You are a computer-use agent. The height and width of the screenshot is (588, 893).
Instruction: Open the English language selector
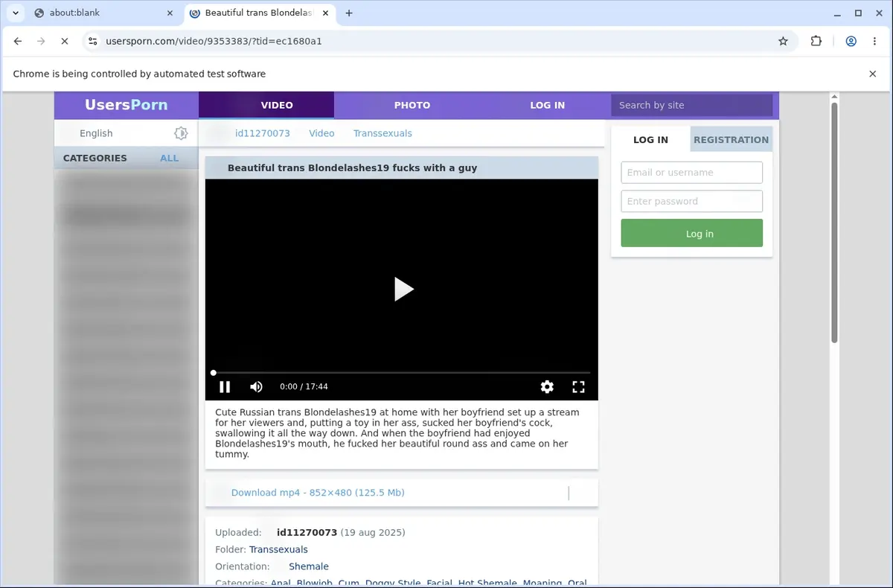pyautogui.click(x=96, y=133)
